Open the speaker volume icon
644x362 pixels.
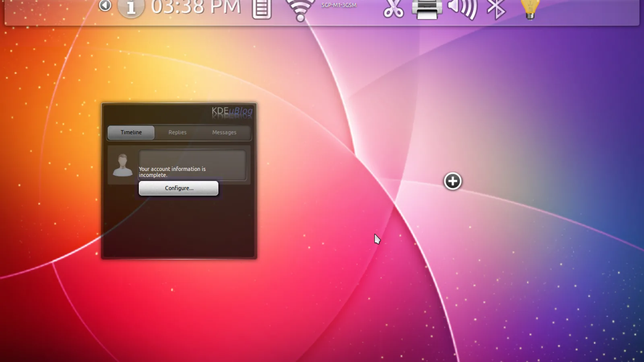pyautogui.click(x=463, y=9)
